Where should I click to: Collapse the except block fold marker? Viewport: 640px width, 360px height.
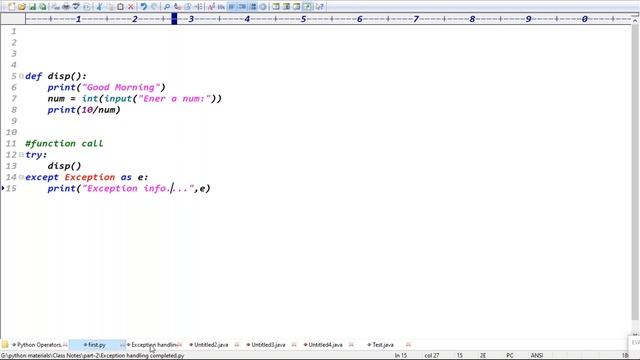pos(21,177)
